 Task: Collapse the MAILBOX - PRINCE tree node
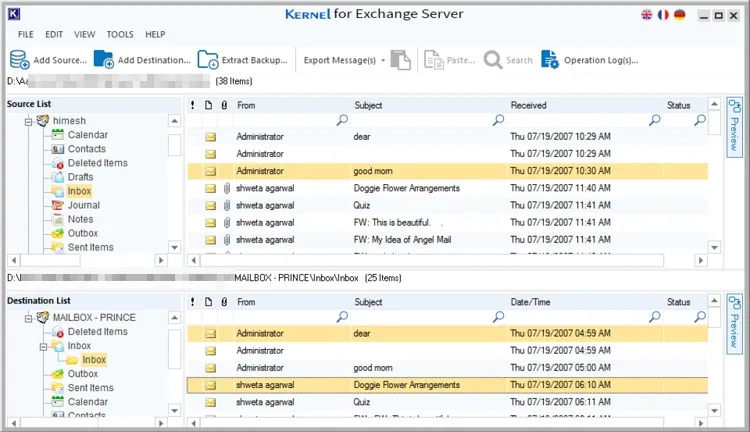pyautogui.click(x=28, y=318)
